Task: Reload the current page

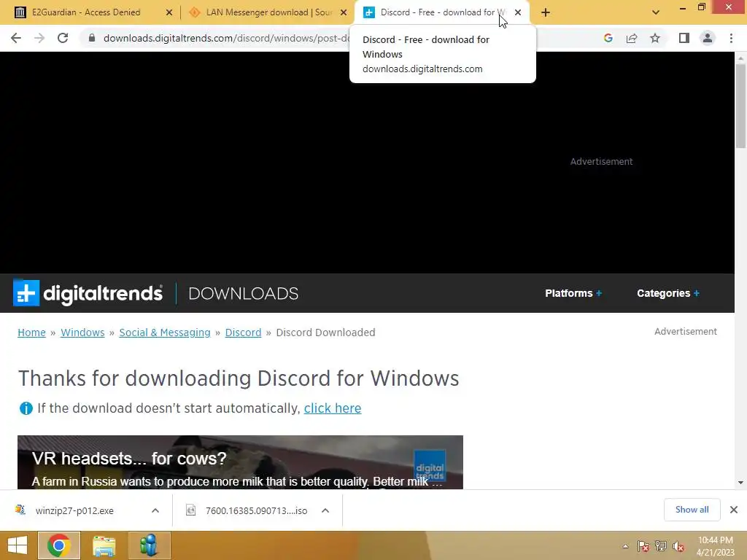Action: coord(63,38)
